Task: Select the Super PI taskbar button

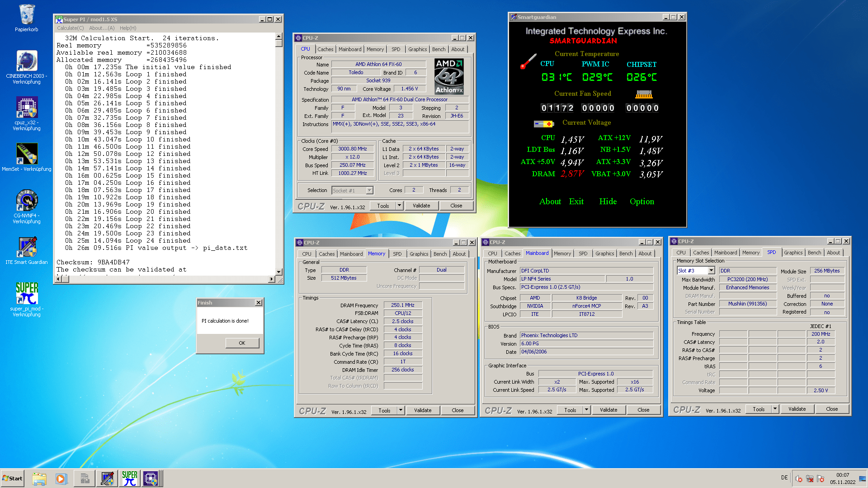Action: pos(129,479)
